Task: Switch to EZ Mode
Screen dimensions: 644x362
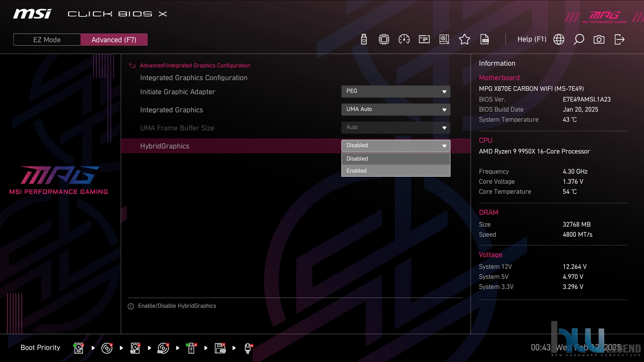Action: pyautogui.click(x=47, y=40)
